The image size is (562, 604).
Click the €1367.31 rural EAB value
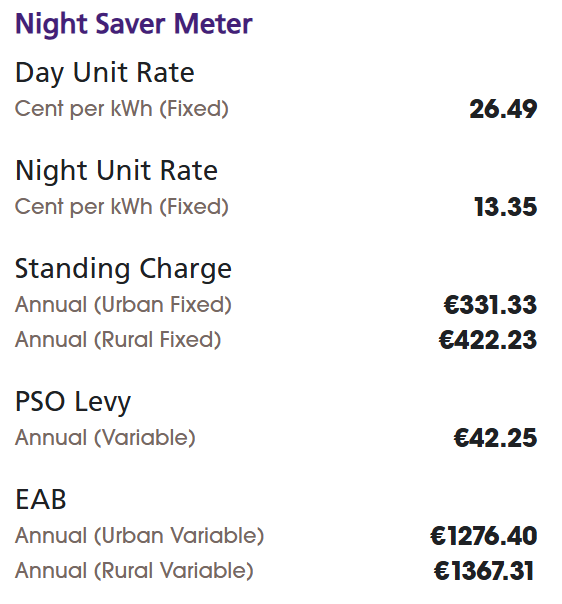pyautogui.click(x=484, y=571)
